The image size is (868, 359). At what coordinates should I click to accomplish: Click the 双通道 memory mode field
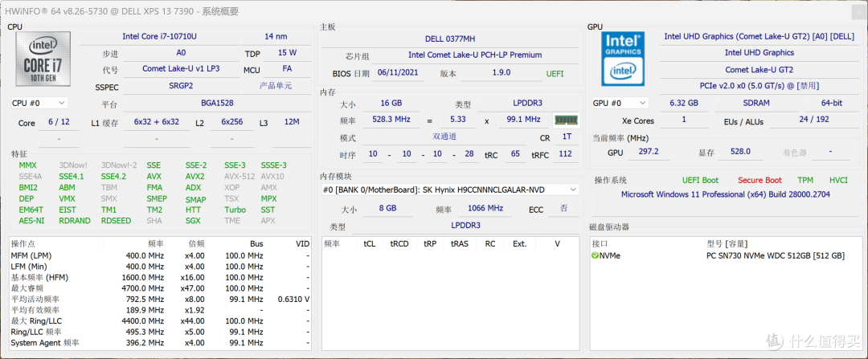[x=445, y=137]
